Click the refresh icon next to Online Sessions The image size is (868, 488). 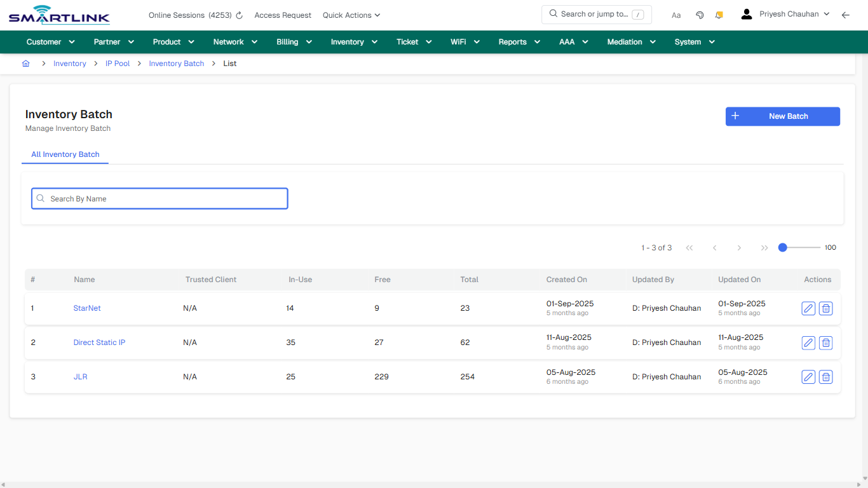pyautogui.click(x=238, y=15)
